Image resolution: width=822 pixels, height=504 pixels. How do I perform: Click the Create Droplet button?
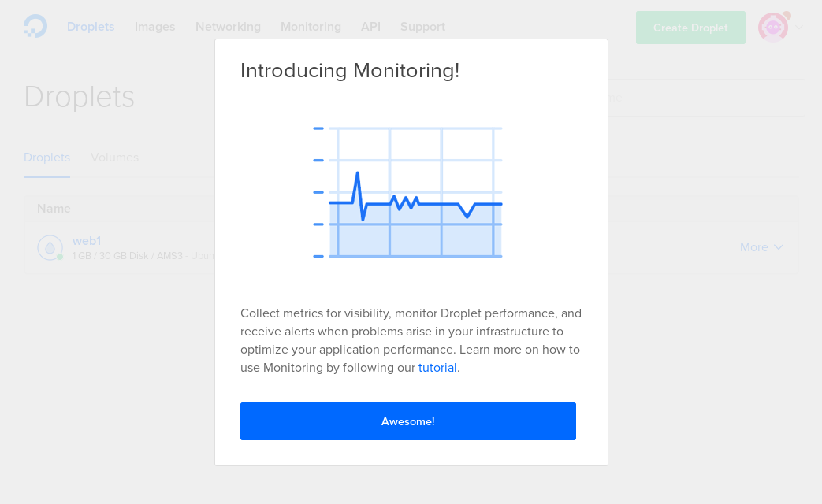690,28
